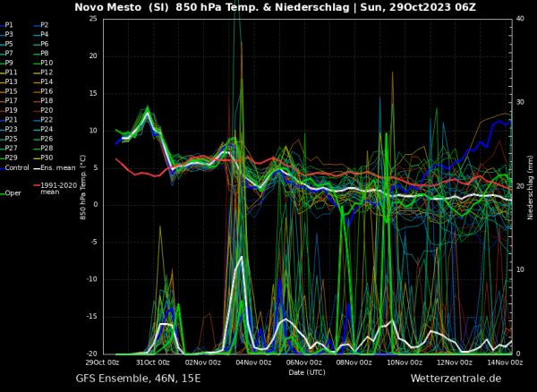Screen dimensions: 537x392
Task: Click the 25 value on temperature axis
Action: 93,19
